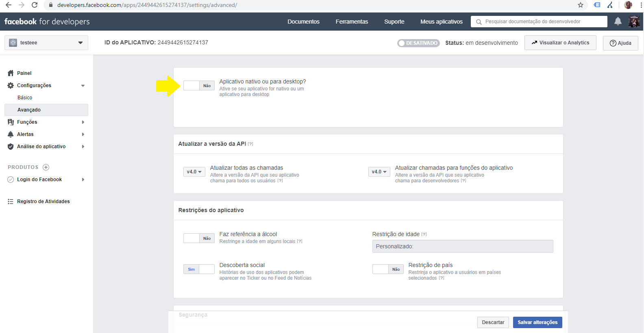644x333 pixels.
Task: Toggle the DESATIVADO app status switch
Action: (418, 43)
